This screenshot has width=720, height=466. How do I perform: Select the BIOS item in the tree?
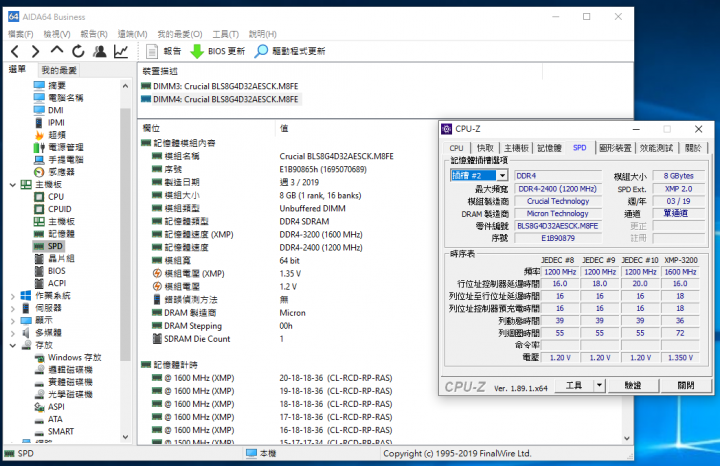(56, 271)
